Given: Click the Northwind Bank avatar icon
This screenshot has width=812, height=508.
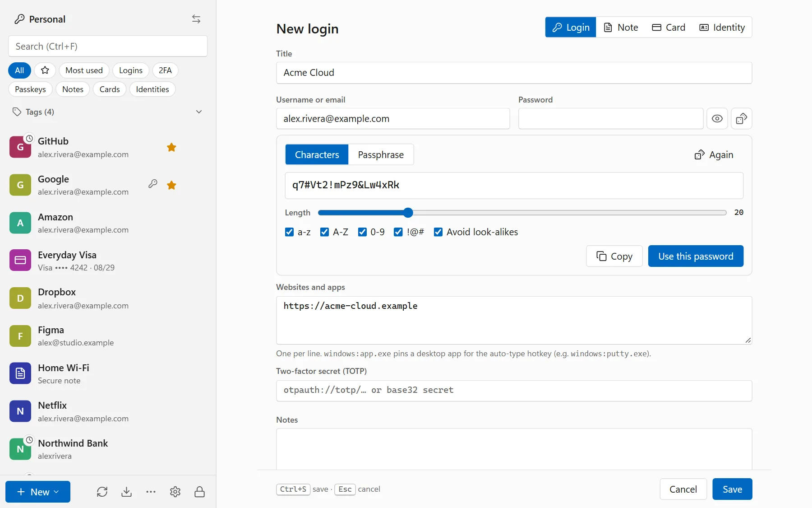Looking at the screenshot, I should (20, 449).
